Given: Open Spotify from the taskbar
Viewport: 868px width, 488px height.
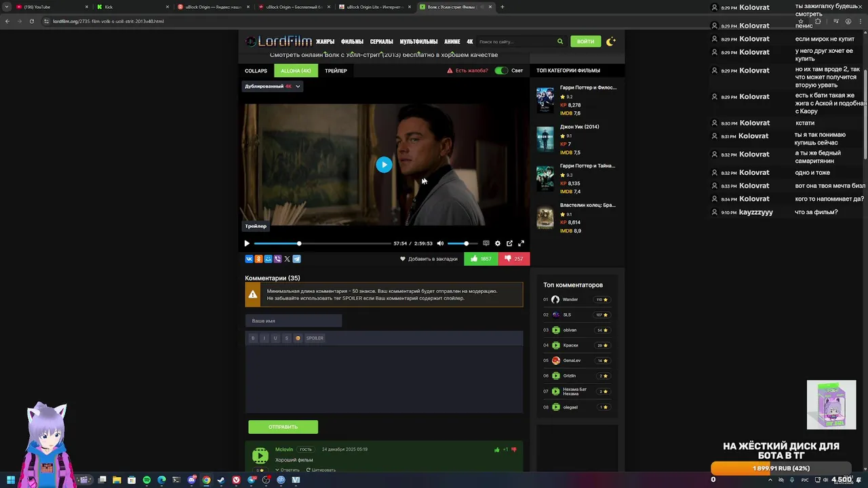Looking at the screenshot, I should (x=146, y=480).
